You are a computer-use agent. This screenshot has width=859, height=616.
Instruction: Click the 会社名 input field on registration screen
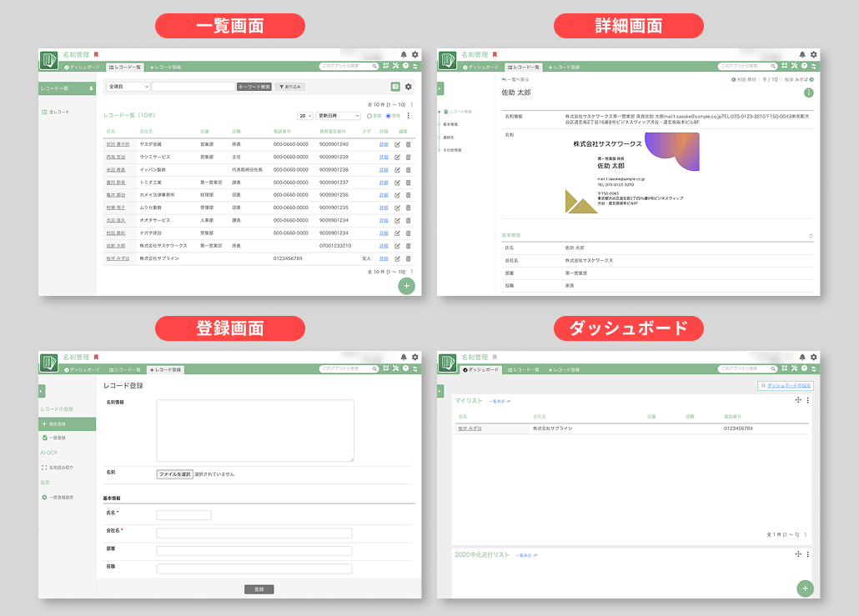click(254, 533)
